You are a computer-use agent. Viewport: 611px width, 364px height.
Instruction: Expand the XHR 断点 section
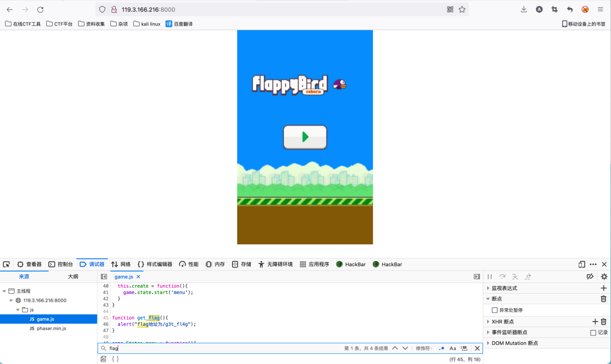488,322
